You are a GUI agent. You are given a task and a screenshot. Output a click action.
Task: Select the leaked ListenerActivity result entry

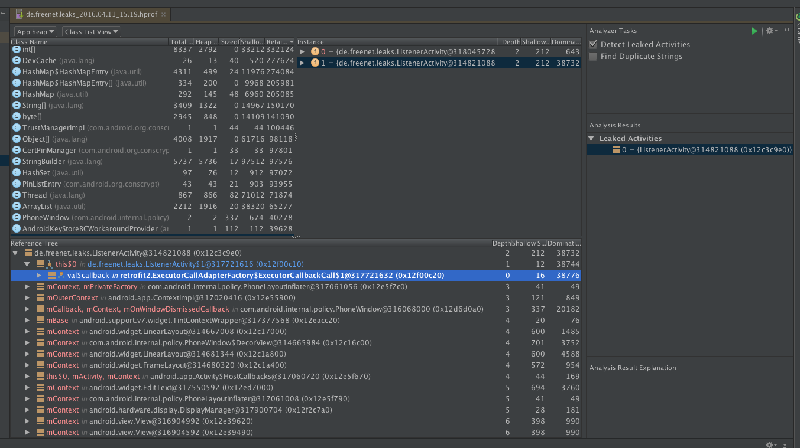[689, 150]
